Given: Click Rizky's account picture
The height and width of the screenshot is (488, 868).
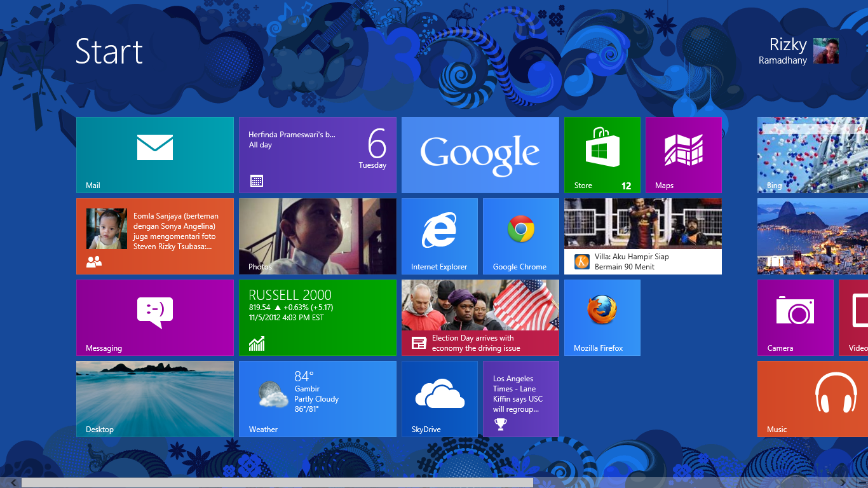Looking at the screenshot, I should click(x=826, y=51).
